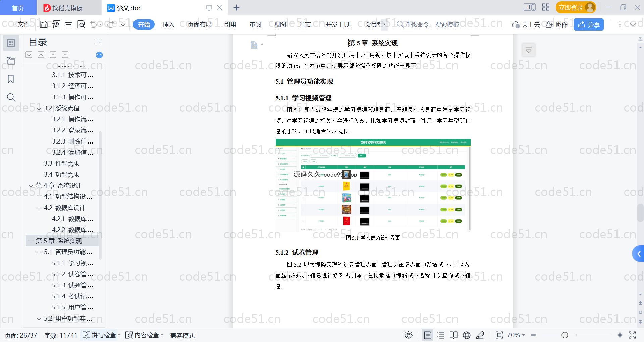Collapse the 5.2 用户功能实现 node

pyautogui.click(x=39, y=319)
